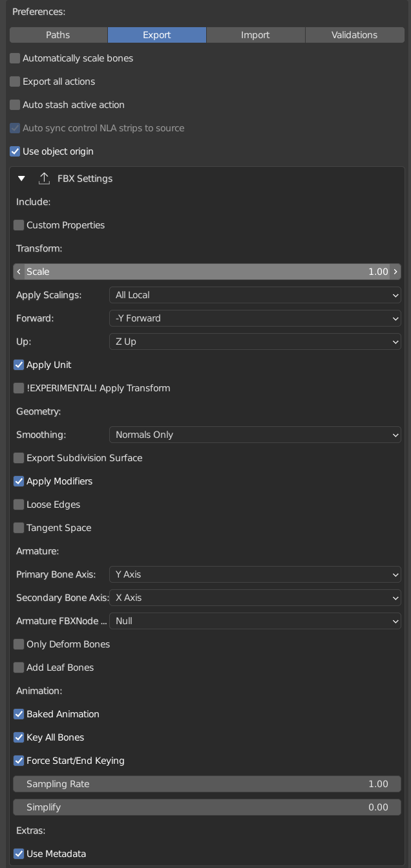
Task: Switch to the Paths tab
Action: pos(58,35)
